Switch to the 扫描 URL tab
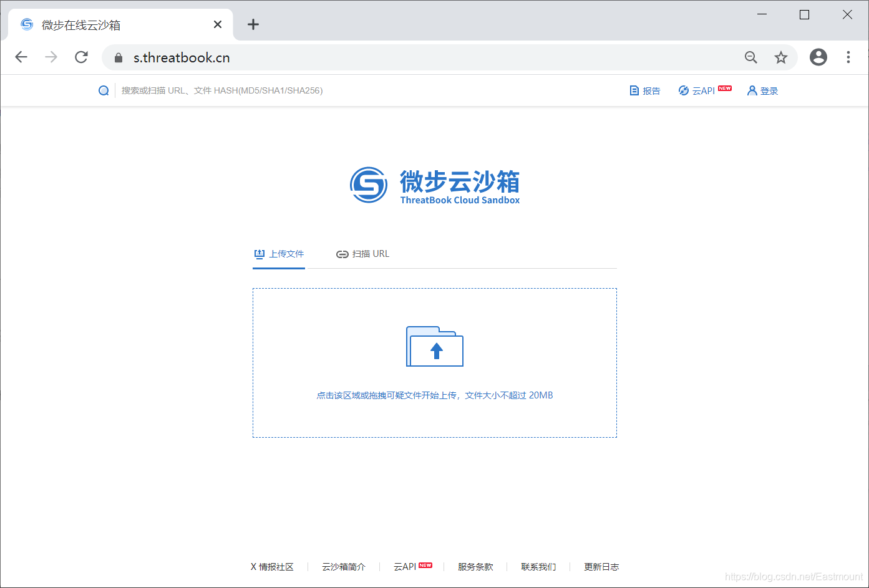Image resolution: width=869 pixels, height=588 pixels. pos(362,254)
